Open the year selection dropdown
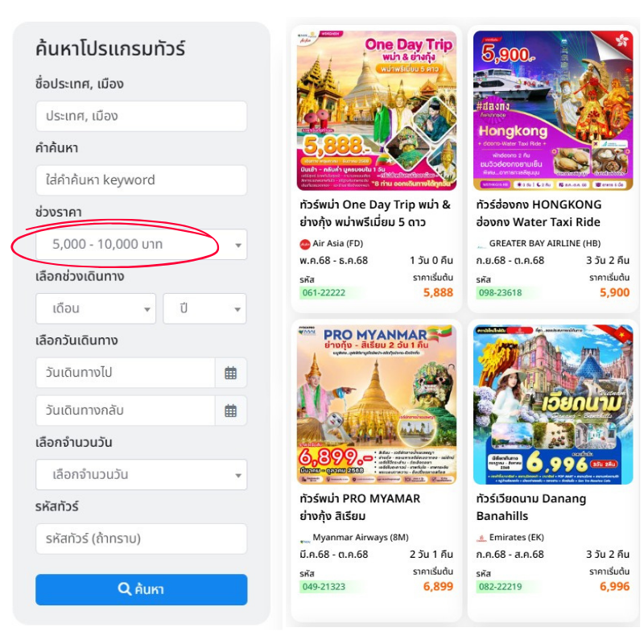Viewport: 644px width, 644px height. coord(204,308)
